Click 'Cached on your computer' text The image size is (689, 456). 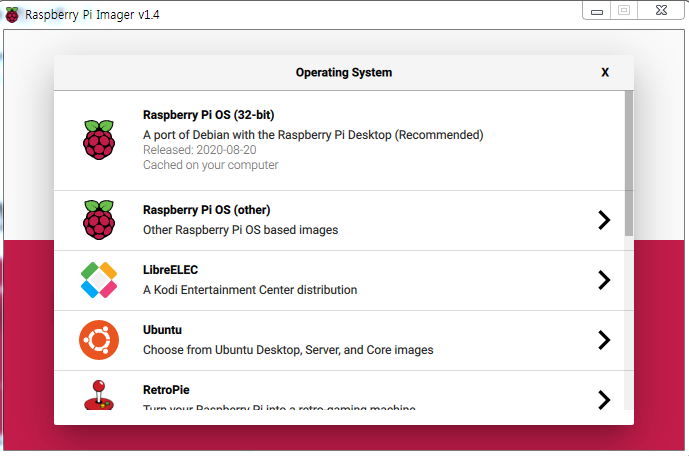[x=210, y=165]
